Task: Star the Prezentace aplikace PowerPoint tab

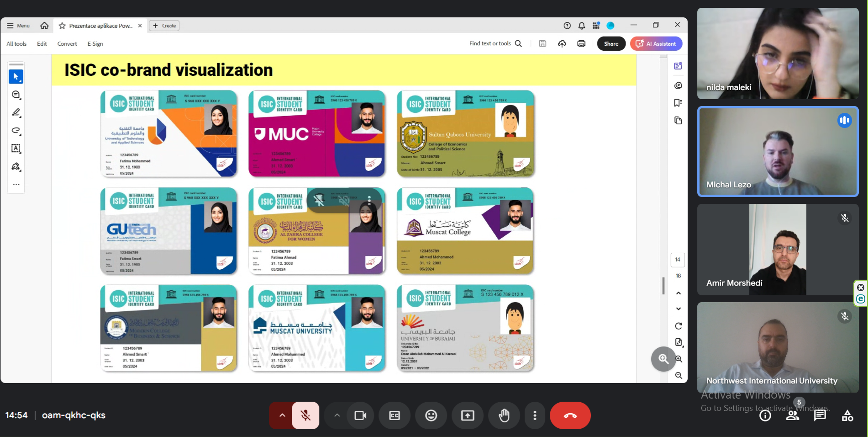Action: coord(62,26)
